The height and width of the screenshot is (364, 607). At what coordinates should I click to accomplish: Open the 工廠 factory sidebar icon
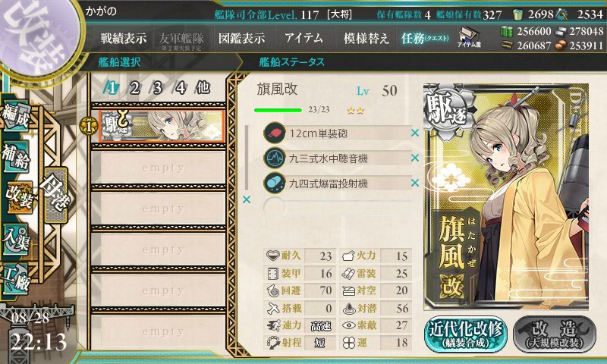15,279
